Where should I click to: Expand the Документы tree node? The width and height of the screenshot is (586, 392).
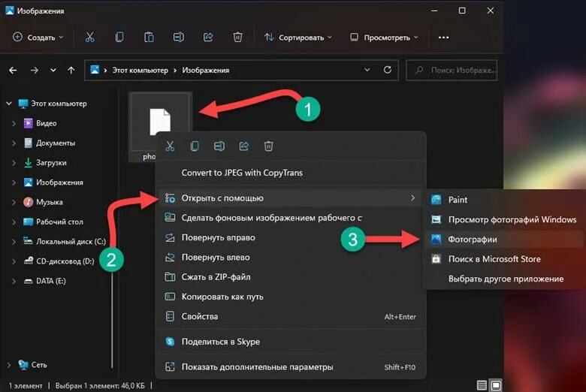pos(14,143)
